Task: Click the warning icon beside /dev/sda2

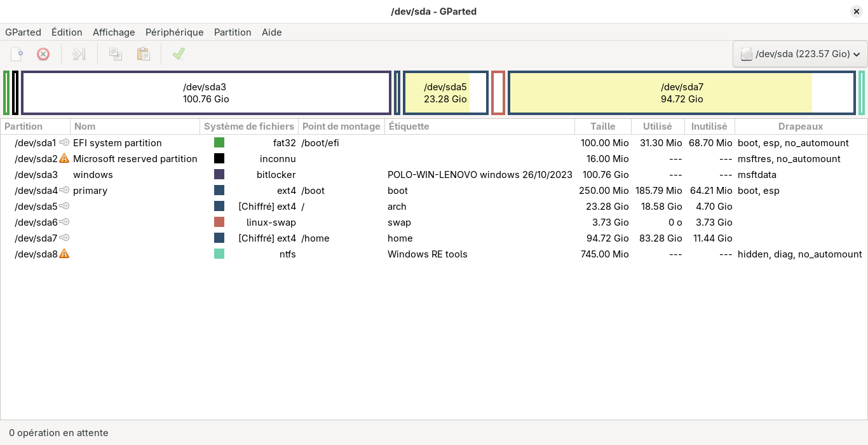Action: (64, 159)
